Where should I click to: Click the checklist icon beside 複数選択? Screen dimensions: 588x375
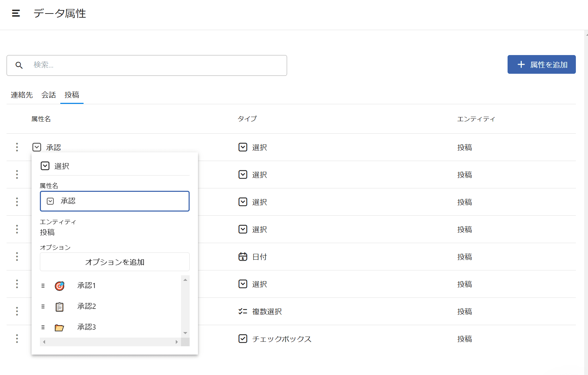[x=243, y=311]
